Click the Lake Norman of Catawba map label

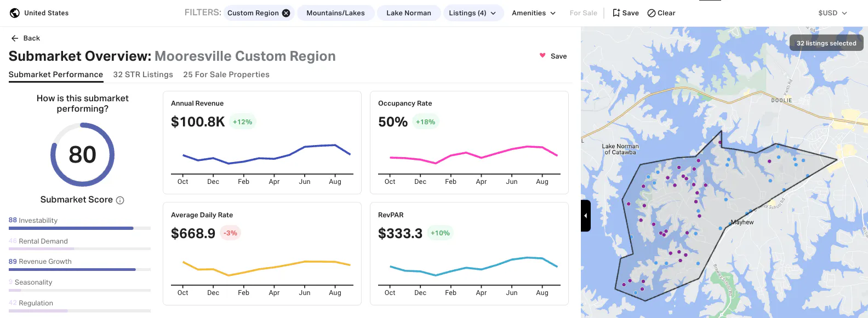(x=620, y=149)
